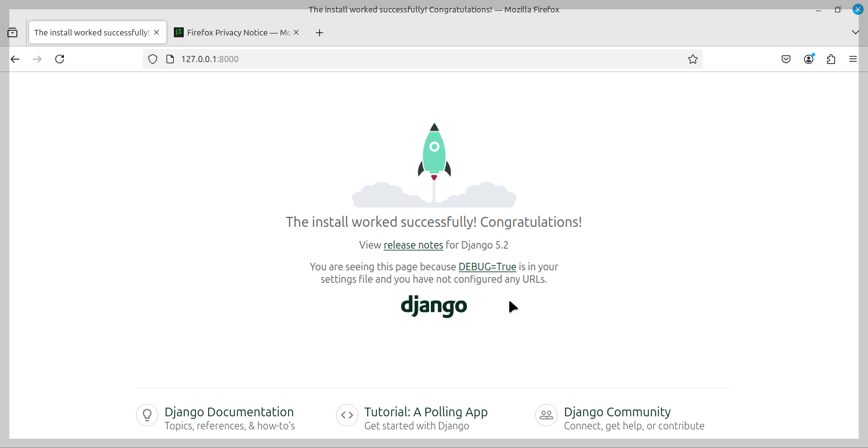Screen dimensions: 868x448
Task: Open the Extensions puzzle icon
Action: [831, 59]
